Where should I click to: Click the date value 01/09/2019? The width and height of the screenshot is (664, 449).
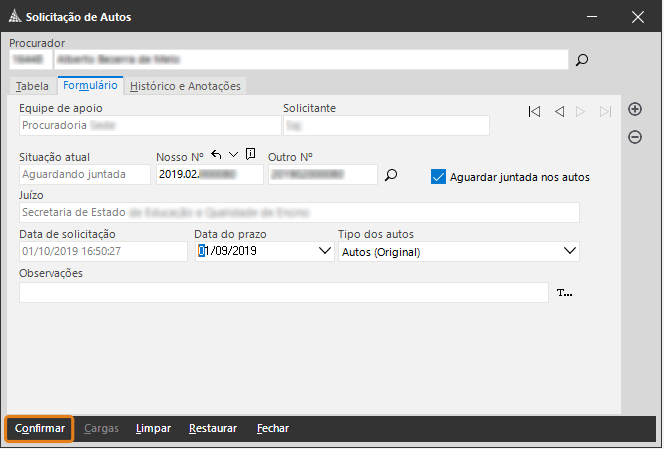228,251
